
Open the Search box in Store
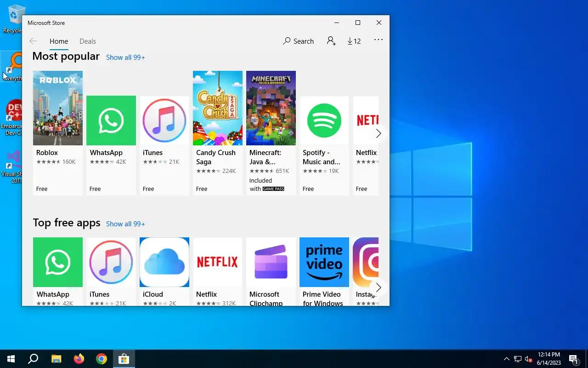pos(299,41)
